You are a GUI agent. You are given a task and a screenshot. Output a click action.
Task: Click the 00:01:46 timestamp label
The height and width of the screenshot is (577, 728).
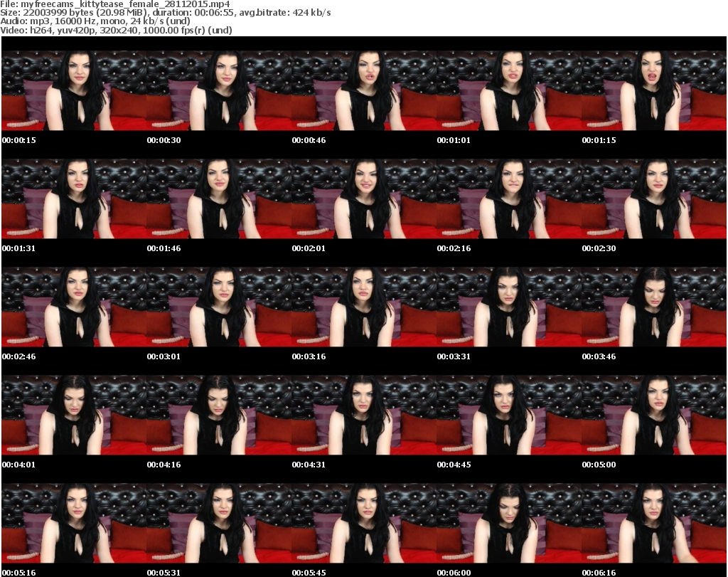coord(164,248)
